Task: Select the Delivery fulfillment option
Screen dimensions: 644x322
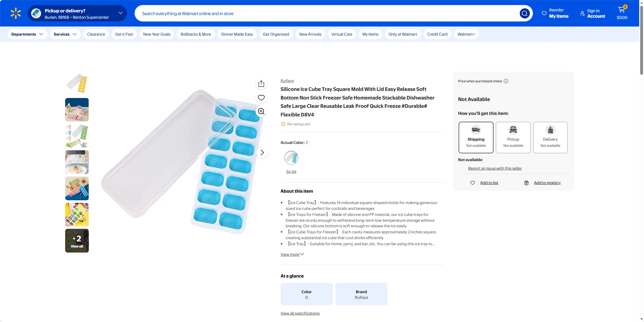Action: pyautogui.click(x=550, y=137)
